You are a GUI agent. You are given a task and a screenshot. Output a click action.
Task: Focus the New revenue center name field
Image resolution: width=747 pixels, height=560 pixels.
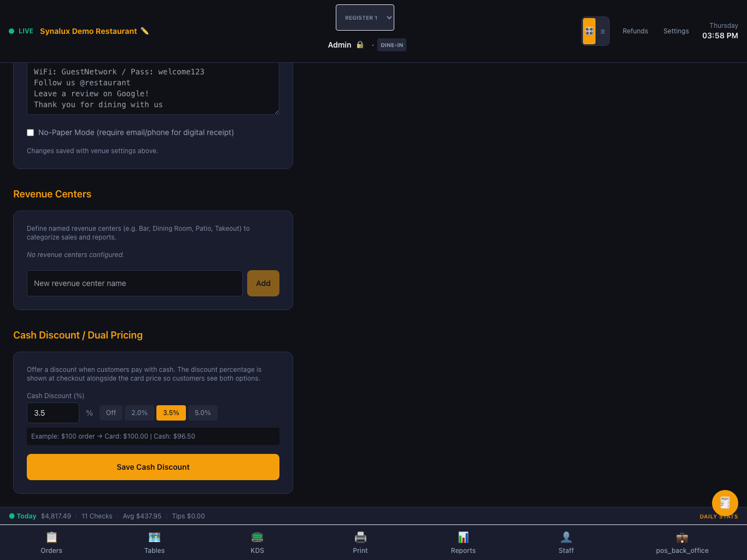click(135, 283)
